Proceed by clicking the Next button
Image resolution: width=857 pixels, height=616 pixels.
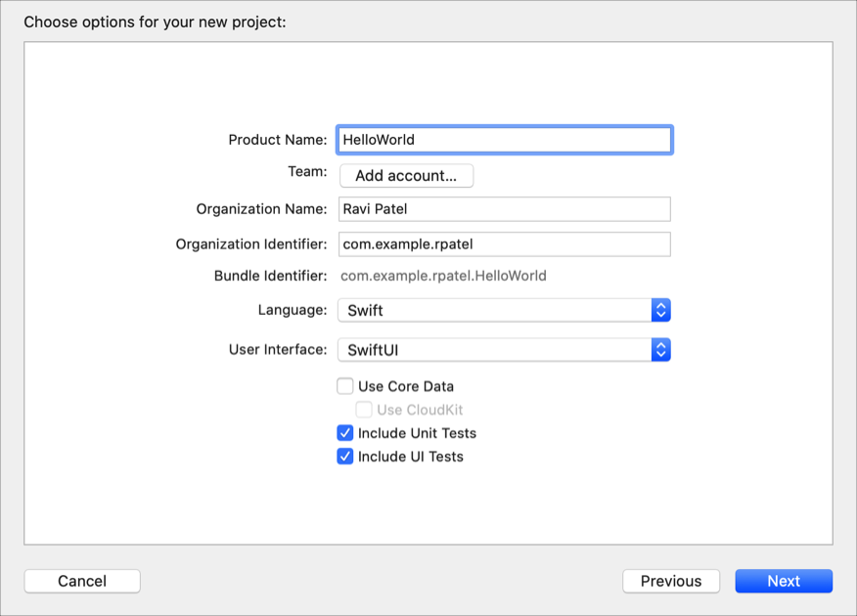pyautogui.click(x=784, y=581)
